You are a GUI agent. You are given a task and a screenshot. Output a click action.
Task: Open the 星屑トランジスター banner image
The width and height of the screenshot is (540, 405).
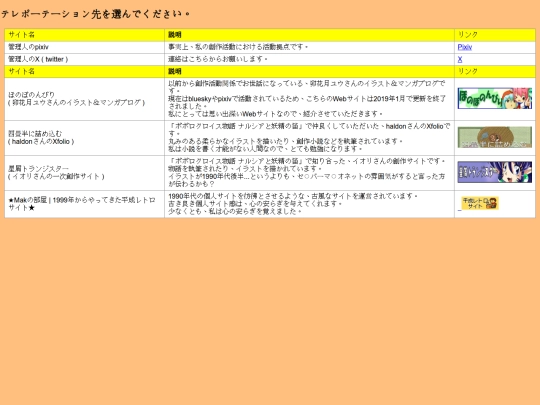[495, 172]
